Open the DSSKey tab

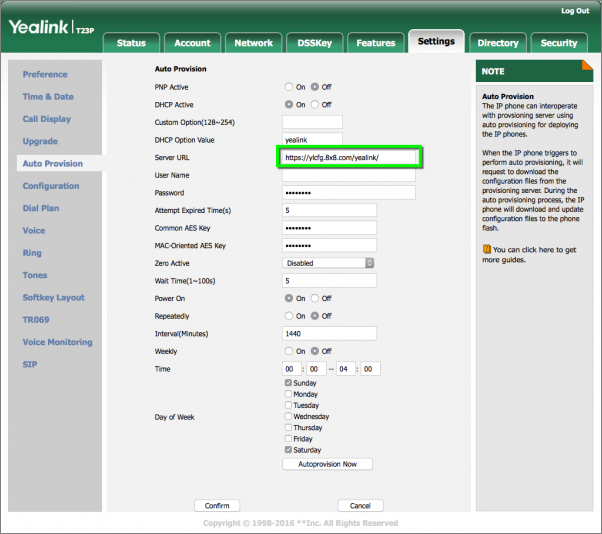click(314, 43)
